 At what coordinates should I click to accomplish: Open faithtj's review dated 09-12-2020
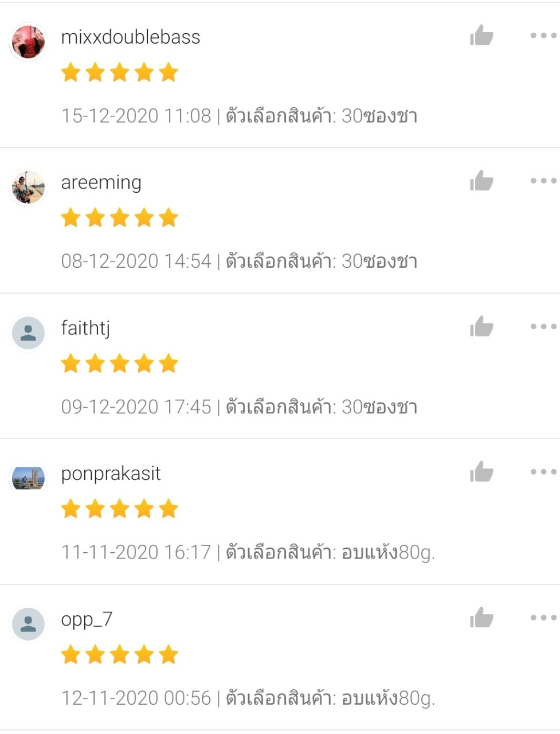point(239,407)
